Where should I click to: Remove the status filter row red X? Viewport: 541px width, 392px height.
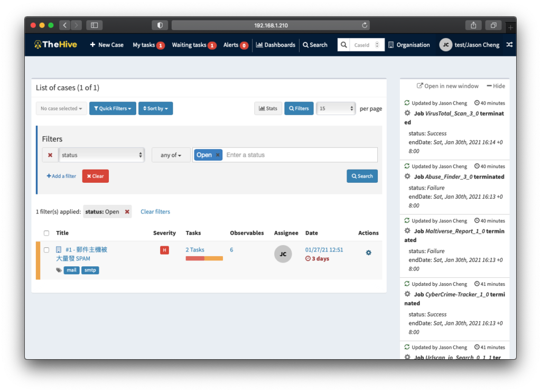click(x=50, y=155)
